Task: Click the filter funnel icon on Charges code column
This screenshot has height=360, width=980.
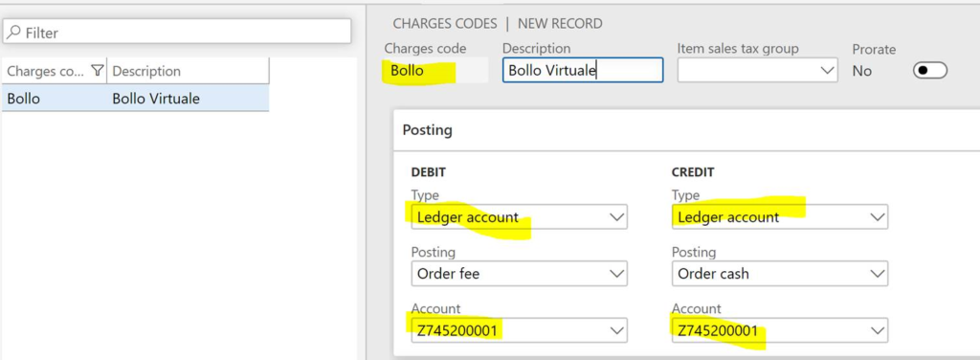Action: [97, 71]
